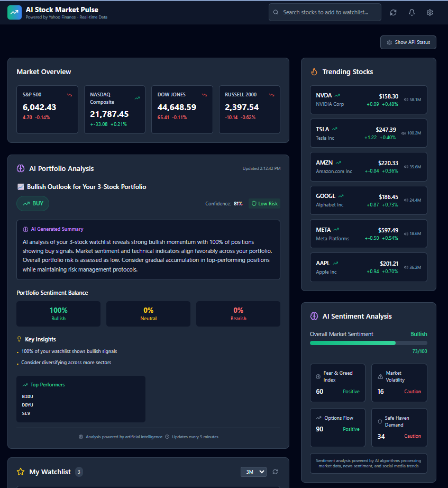The image size is (448, 488).
Task: Click DOYU in Top Performers
Action: point(28,405)
